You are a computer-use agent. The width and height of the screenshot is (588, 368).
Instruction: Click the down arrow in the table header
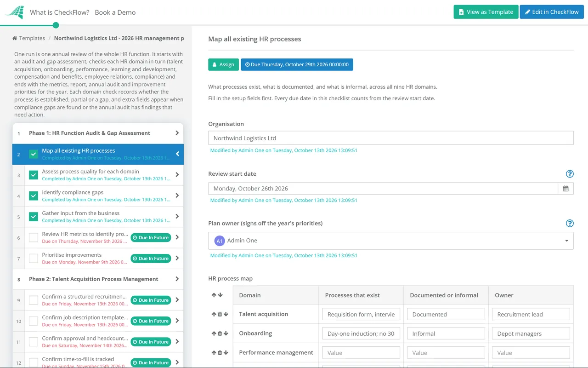pyautogui.click(x=220, y=295)
